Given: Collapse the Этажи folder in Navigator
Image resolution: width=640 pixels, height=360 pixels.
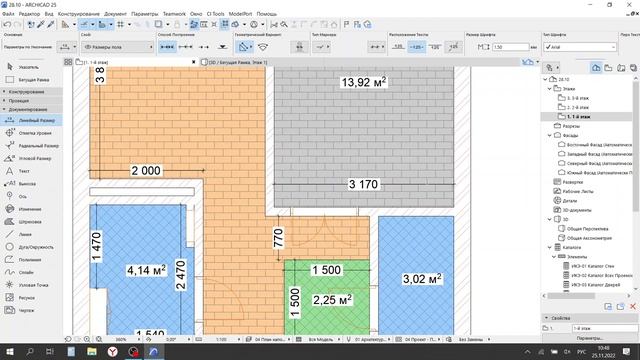Looking at the screenshot, I should click(550, 89).
